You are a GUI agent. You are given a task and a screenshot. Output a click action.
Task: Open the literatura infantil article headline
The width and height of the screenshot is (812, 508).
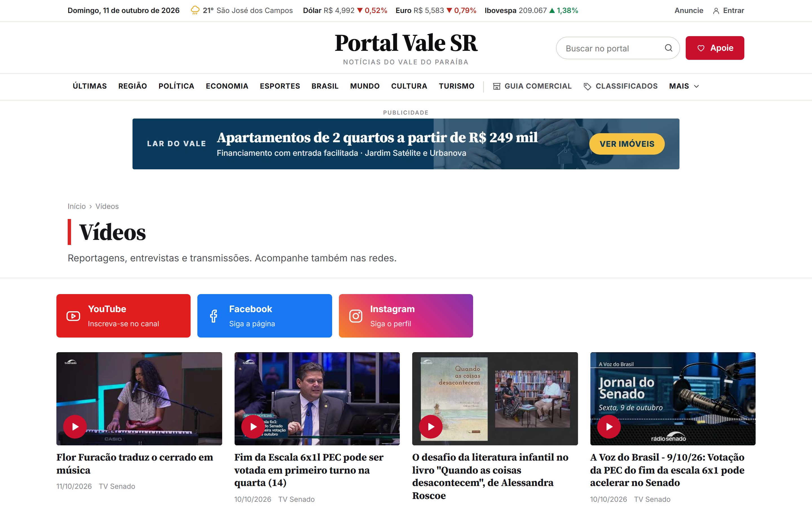[490, 476]
